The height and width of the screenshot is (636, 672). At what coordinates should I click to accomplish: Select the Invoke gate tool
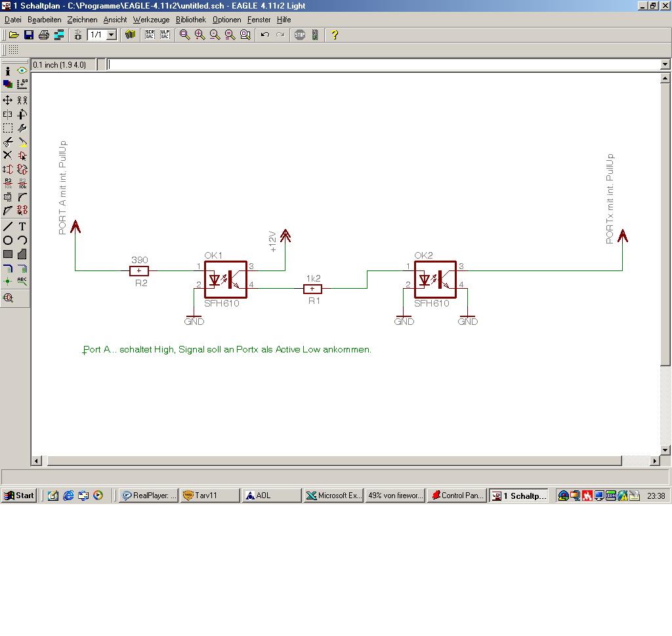[x=22, y=211]
